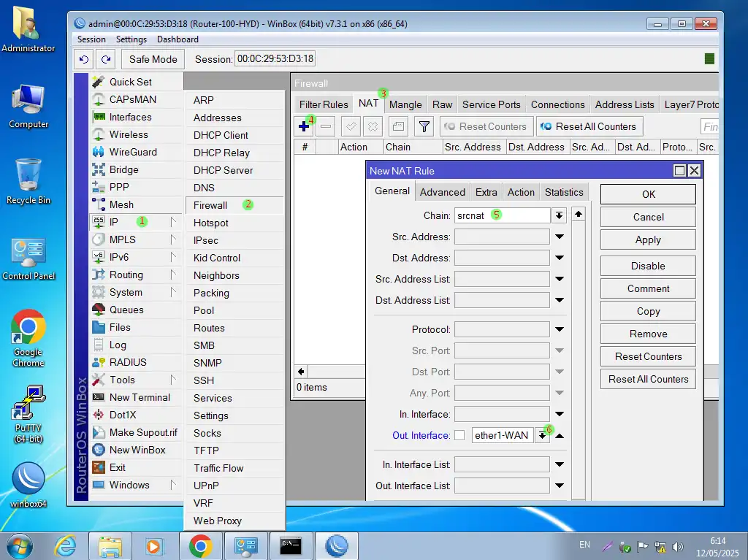
Task: Click the redo arrow icon
Action: coord(106,59)
